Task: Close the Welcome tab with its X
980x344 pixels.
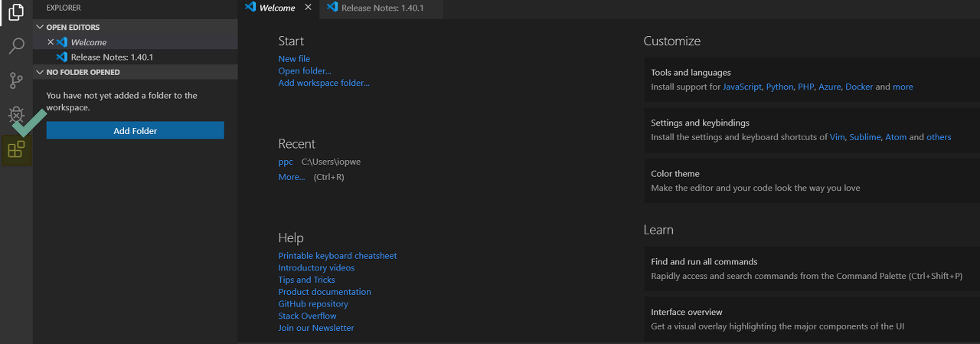Action: point(308,8)
